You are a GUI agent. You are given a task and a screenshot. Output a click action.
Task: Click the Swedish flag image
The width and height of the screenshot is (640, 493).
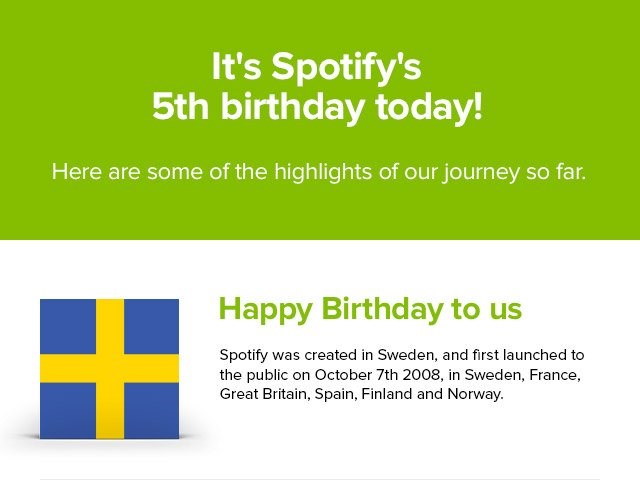click(x=109, y=369)
